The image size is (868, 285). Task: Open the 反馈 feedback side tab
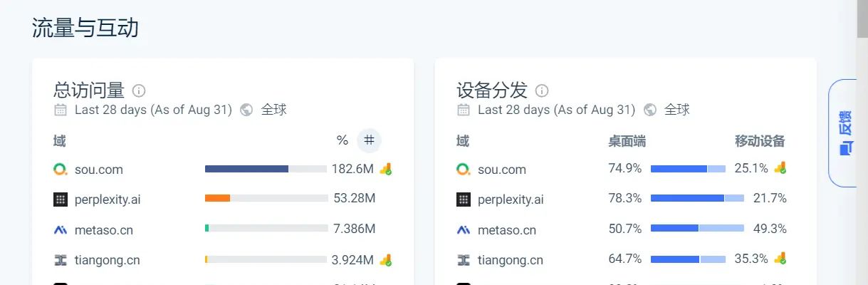click(x=844, y=133)
